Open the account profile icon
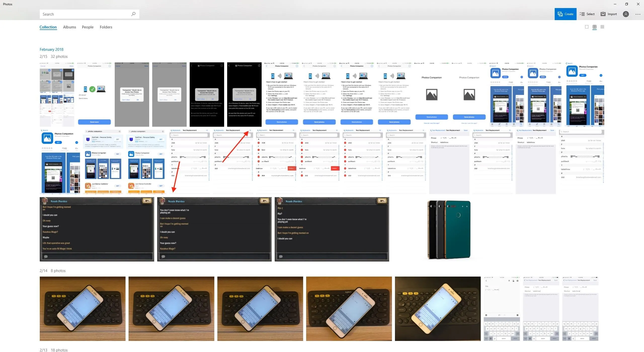 click(x=626, y=14)
